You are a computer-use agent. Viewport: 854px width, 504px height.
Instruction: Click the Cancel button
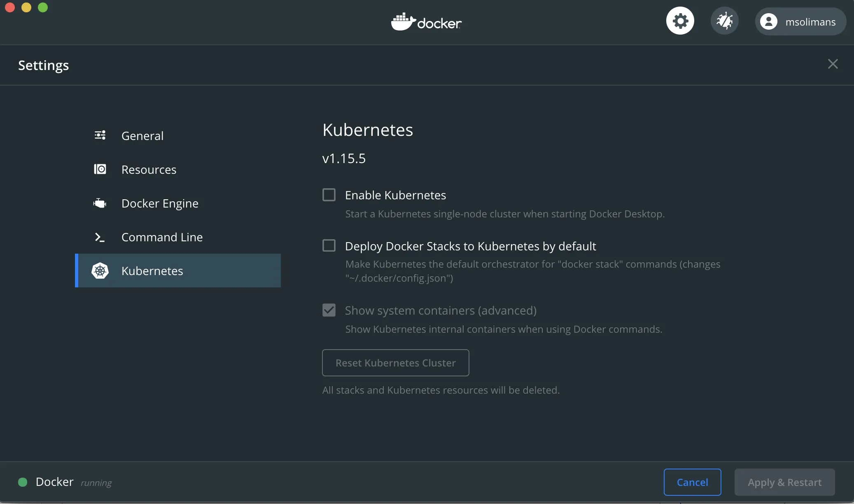pyautogui.click(x=692, y=482)
